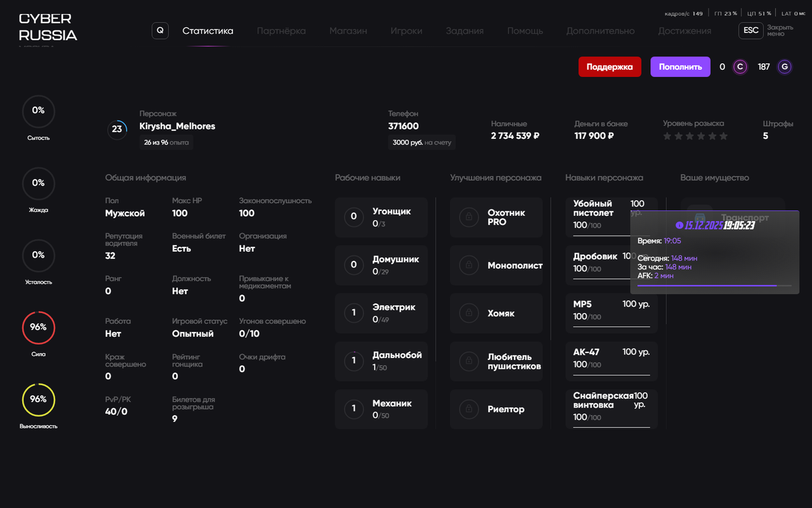Click the Выносливость 96% yellow circle

39,399
